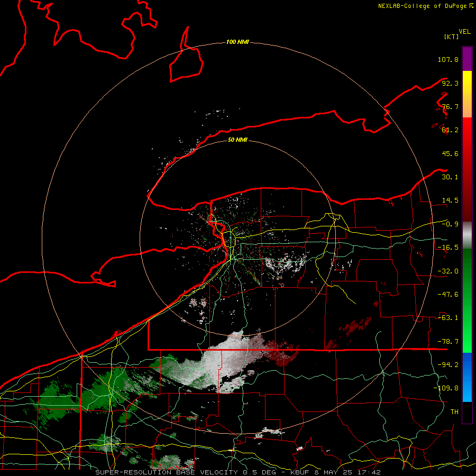Image resolution: width=476 pixels, height=476 pixels.
Task: Click the -32.0 legend value
Action: (448, 271)
